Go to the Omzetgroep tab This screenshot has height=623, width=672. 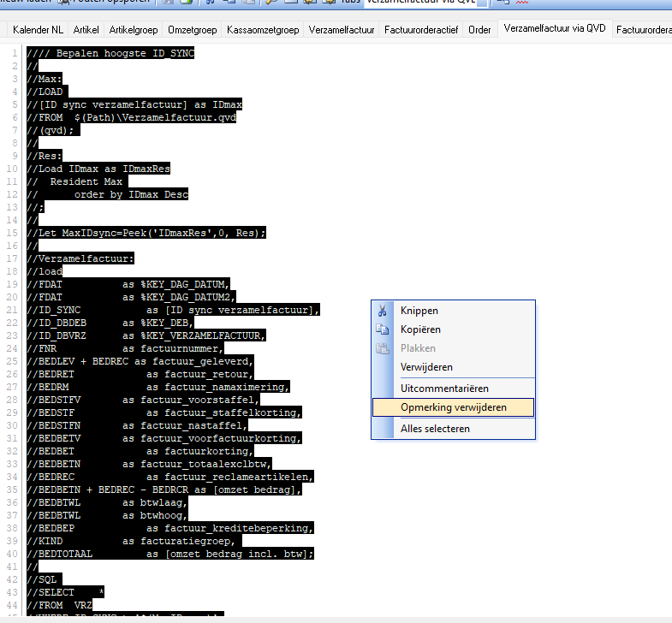click(x=192, y=30)
